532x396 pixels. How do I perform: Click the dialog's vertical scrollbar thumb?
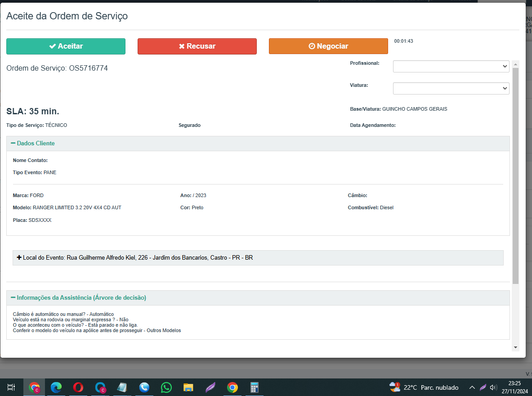click(515, 175)
